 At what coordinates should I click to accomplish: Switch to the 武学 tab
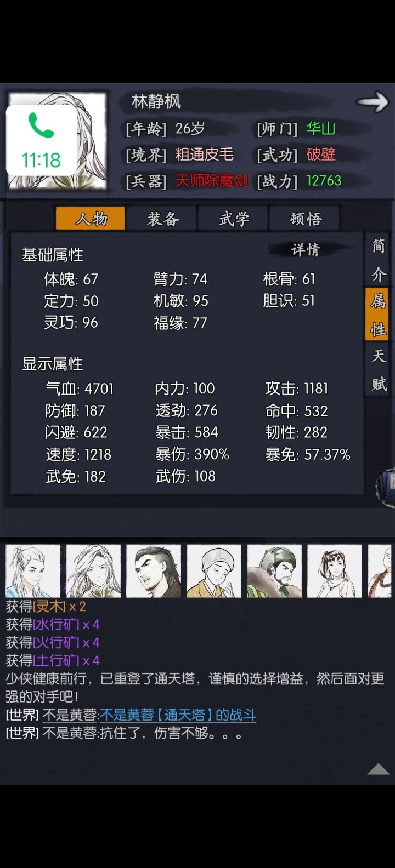point(234,219)
